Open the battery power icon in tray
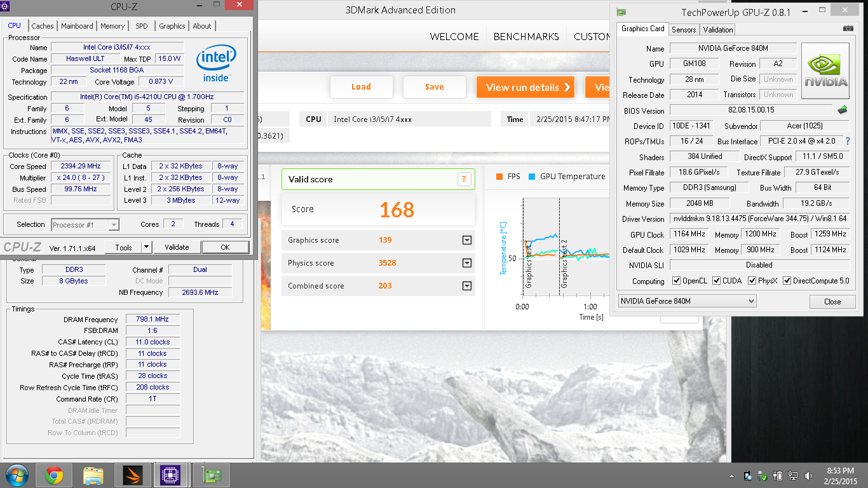 (x=778, y=476)
